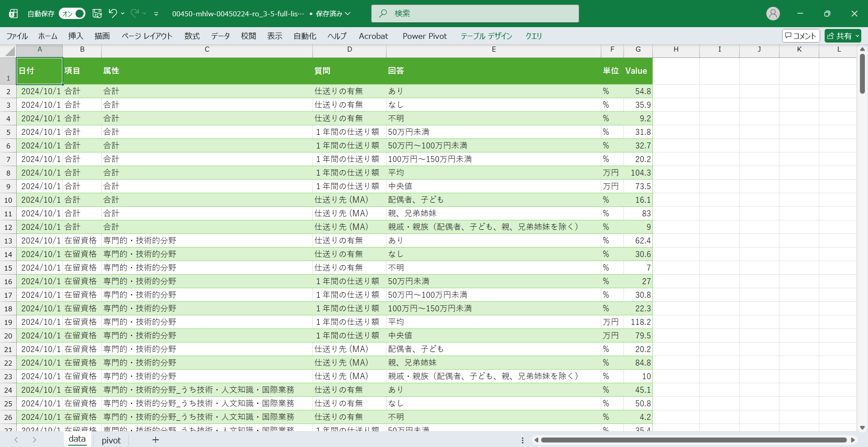Open the データ ribbon tab
Screen dimensions: 868x447
point(220,36)
